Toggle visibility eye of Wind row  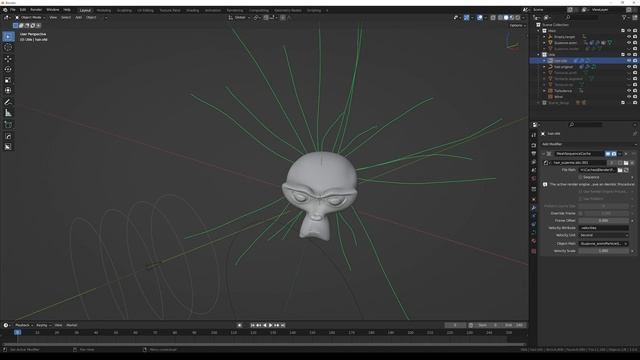629,97
